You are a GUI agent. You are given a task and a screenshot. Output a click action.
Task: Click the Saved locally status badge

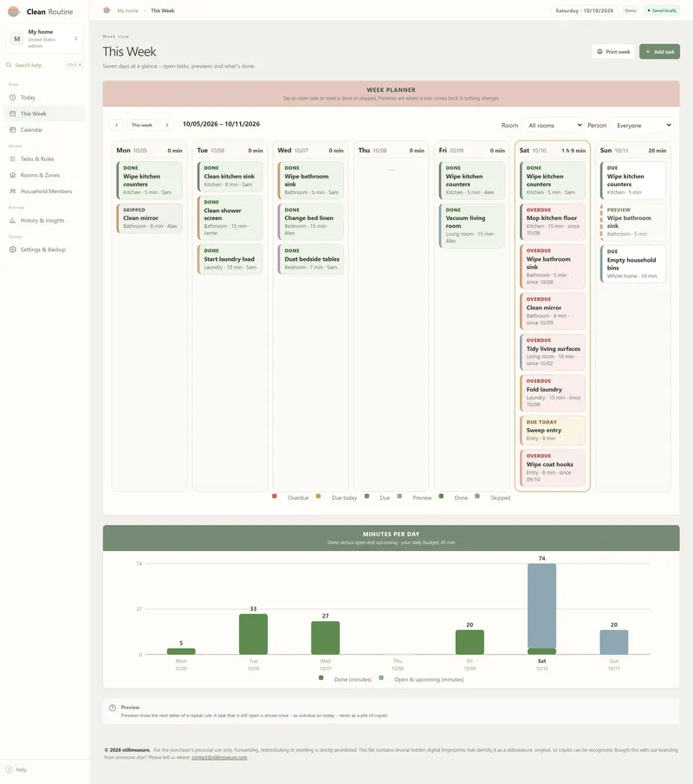point(662,10)
